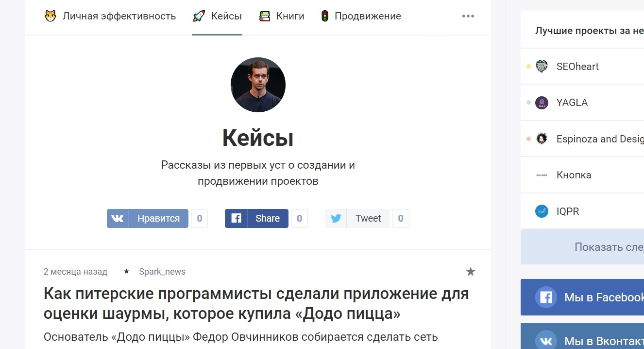This screenshot has height=349, width=644.
Task: Open the Книги tab
Action: (x=290, y=16)
